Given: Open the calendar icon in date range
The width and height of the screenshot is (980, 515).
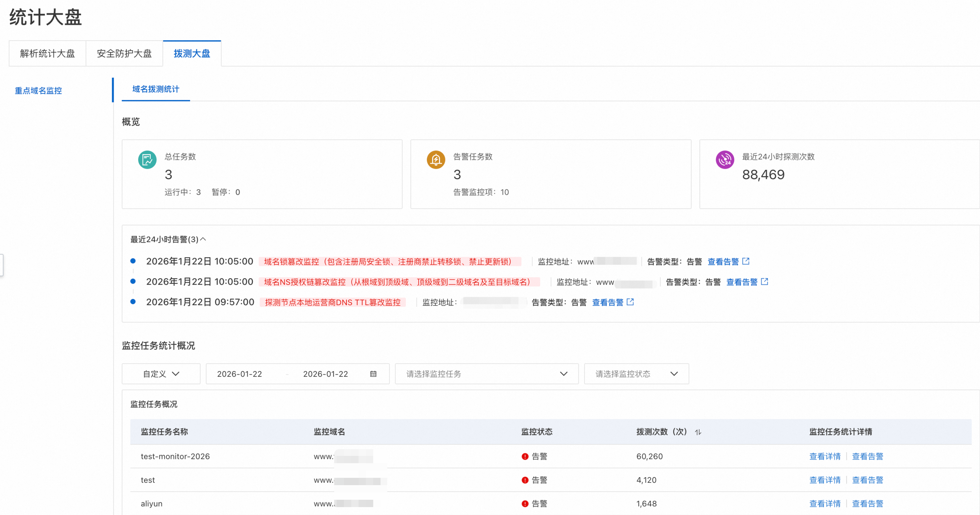Looking at the screenshot, I should pyautogui.click(x=373, y=374).
